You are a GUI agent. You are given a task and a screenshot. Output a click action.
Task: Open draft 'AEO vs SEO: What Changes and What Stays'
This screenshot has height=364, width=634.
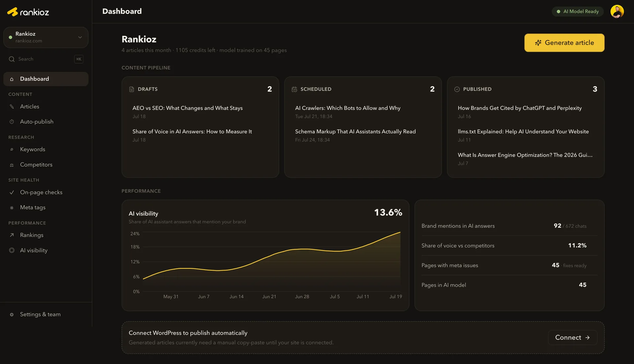click(x=188, y=108)
